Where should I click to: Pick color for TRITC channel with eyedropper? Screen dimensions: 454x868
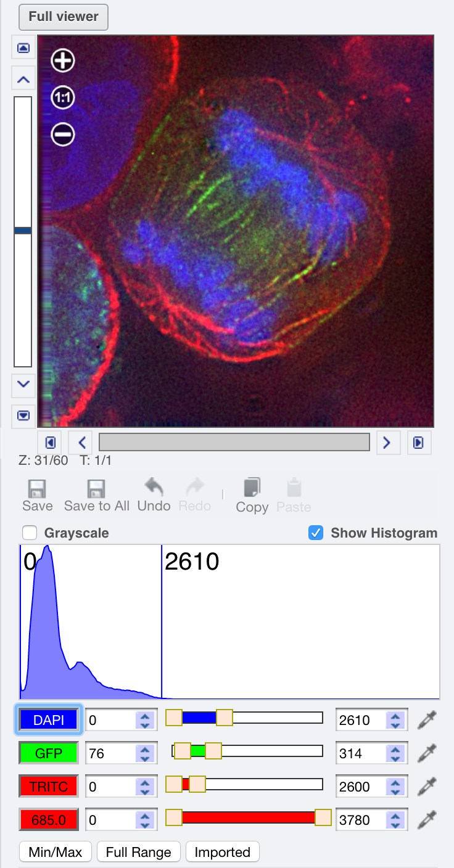(427, 786)
